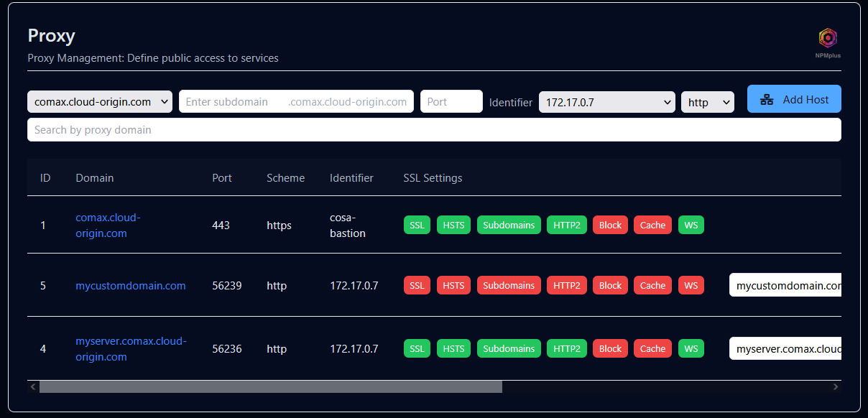The width and height of the screenshot is (868, 418).
Task: Edit the myserver.comax.cloud text box in row 4
Action: click(785, 348)
